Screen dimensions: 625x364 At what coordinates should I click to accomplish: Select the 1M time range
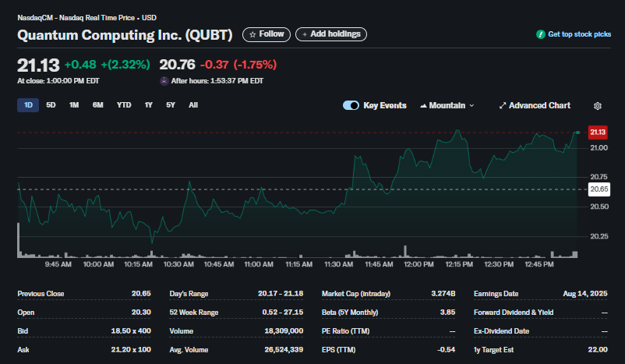pyautogui.click(x=74, y=105)
